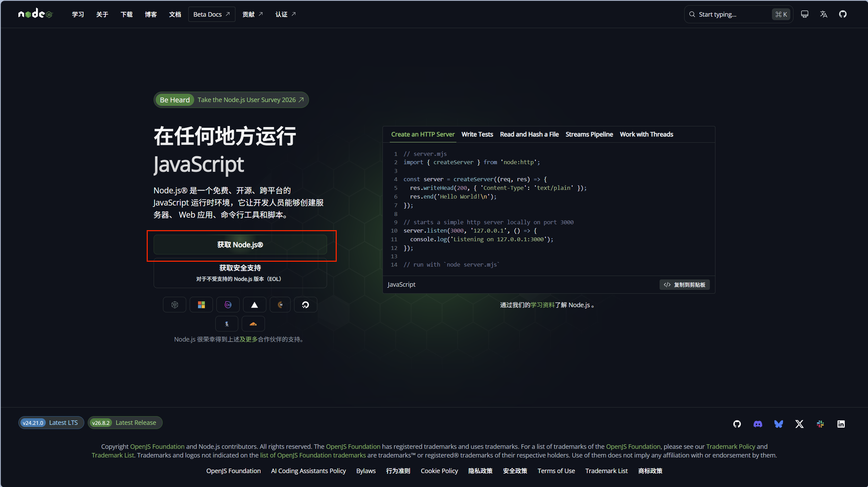Open the Bluesky butterfly icon in footer

(779, 424)
